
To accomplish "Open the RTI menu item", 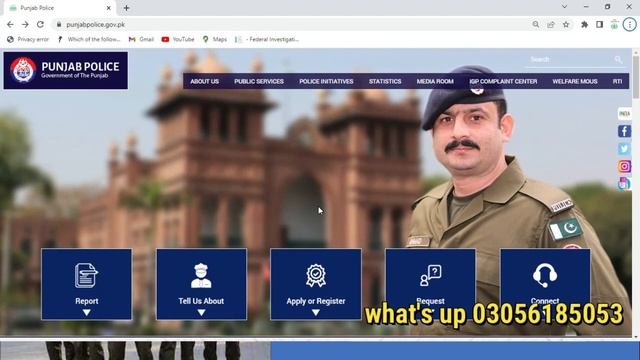I will [x=618, y=81].
